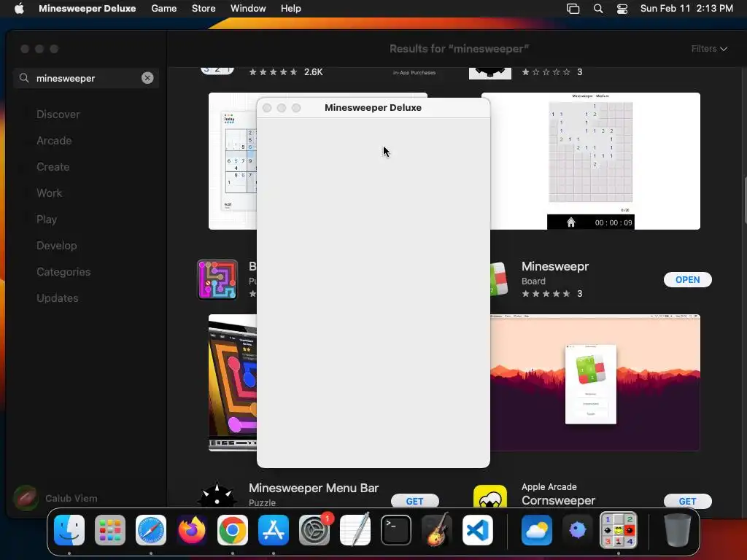Open the Trash in the dock
The width and height of the screenshot is (747, 560).
point(678,530)
